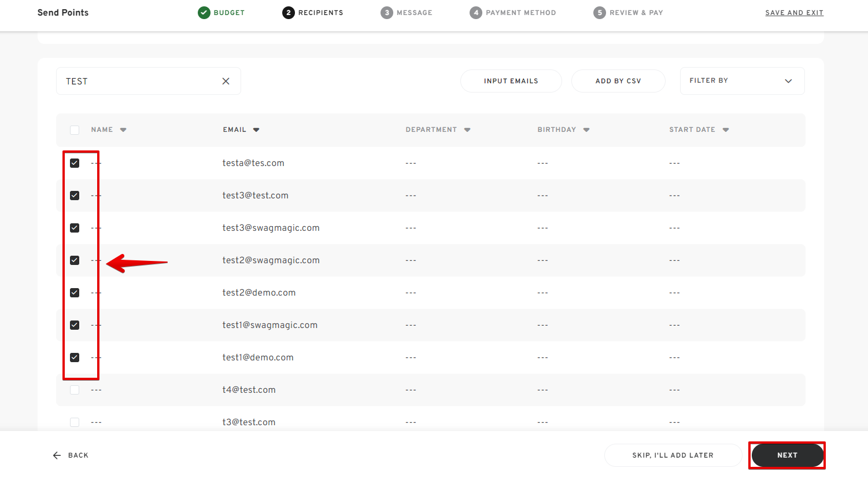Image resolution: width=868 pixels, height=479 pixels.
Task: Uncheck the testa@tes.com row checkbox
Action: point(75,163)
